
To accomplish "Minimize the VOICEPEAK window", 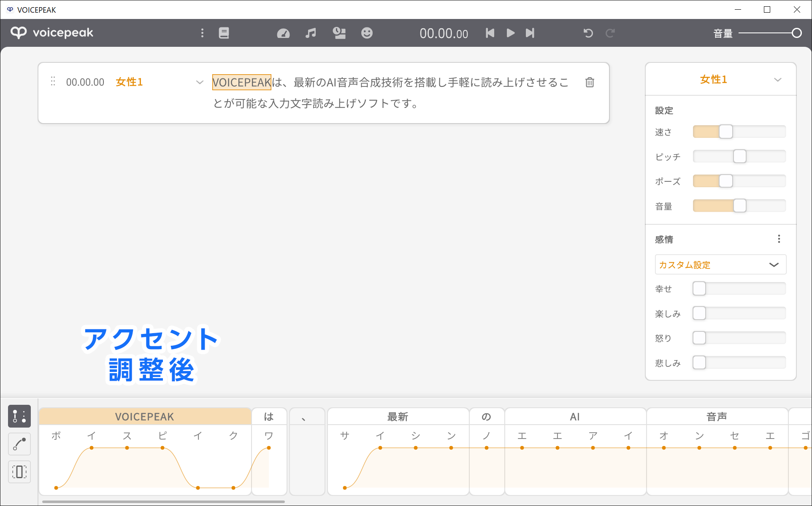I will (x=738, y=9).
